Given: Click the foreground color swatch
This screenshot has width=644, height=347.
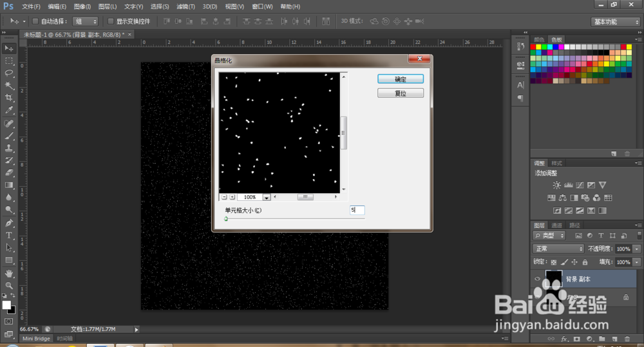Looking at the screenshot, I should (6, 305).
